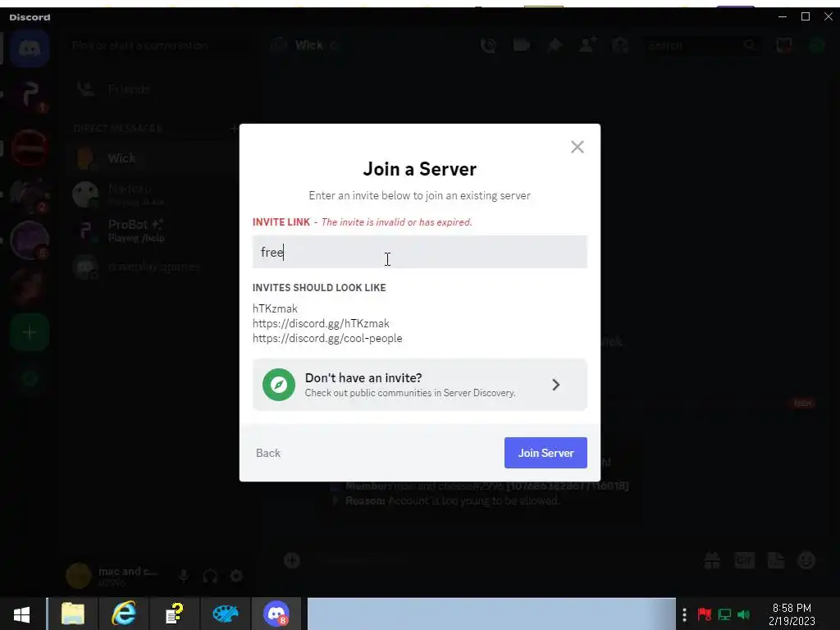
Task: Open the sticker picker icon
Action: [x=776, y=560]
